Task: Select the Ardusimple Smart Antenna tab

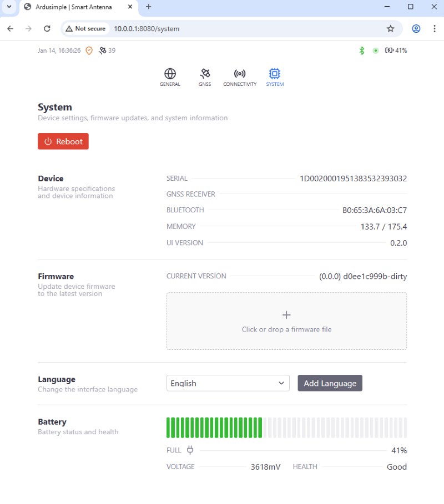Action: click(78, 7)
